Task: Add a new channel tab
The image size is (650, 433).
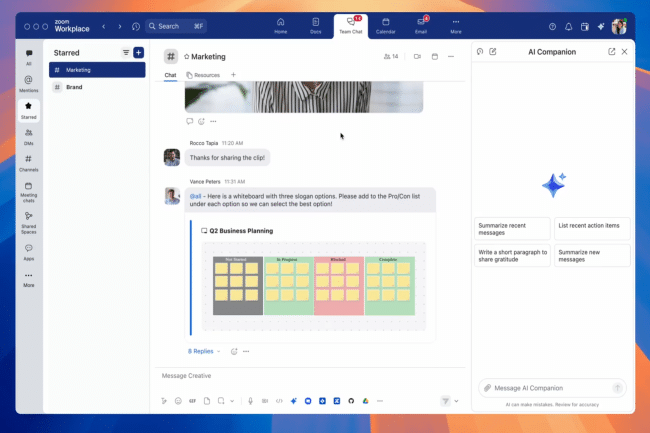Action: 233,75
